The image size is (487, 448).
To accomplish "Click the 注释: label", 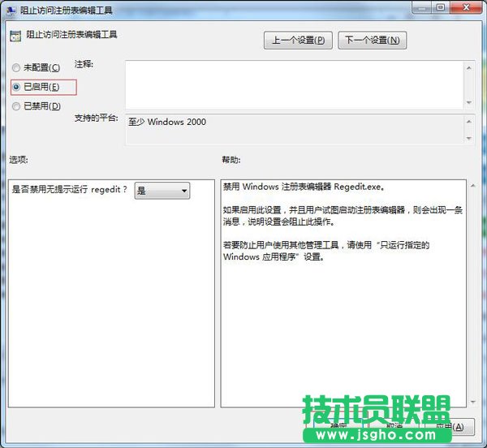I will point(84,64).
